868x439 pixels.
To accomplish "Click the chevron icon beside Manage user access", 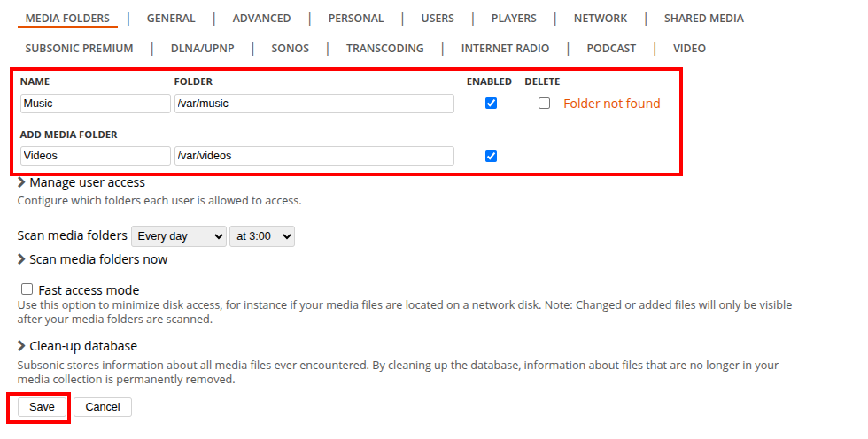I will tap(21, 182).
